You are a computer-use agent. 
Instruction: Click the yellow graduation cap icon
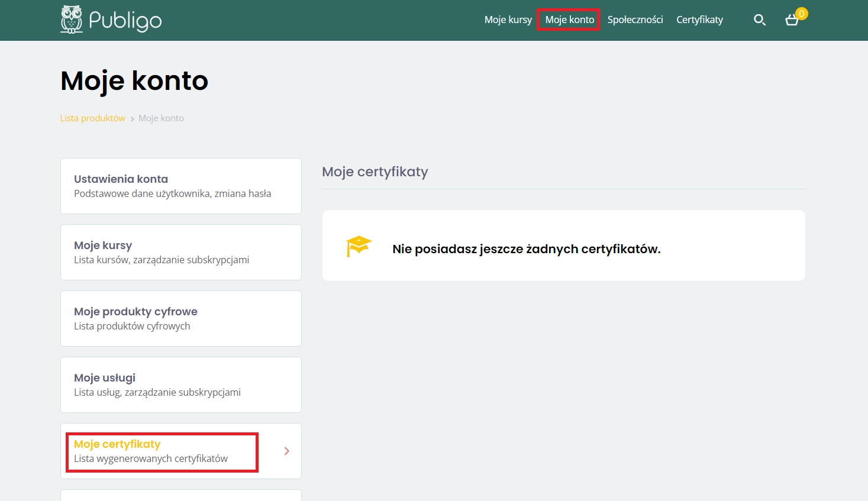(359, 245)
